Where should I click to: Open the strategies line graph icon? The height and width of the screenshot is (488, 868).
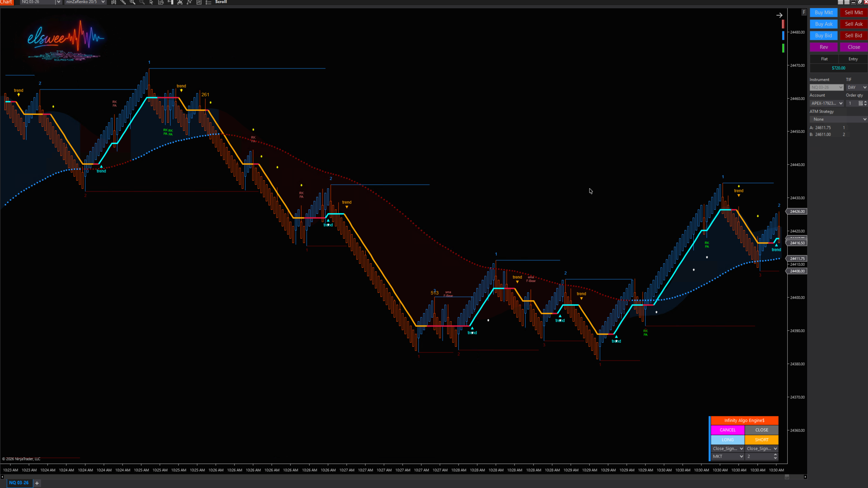190,2
